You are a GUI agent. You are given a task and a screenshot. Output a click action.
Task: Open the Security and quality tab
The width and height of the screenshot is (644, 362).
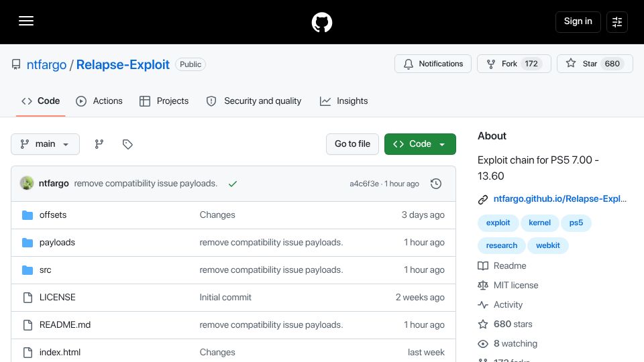pos(254,101)
